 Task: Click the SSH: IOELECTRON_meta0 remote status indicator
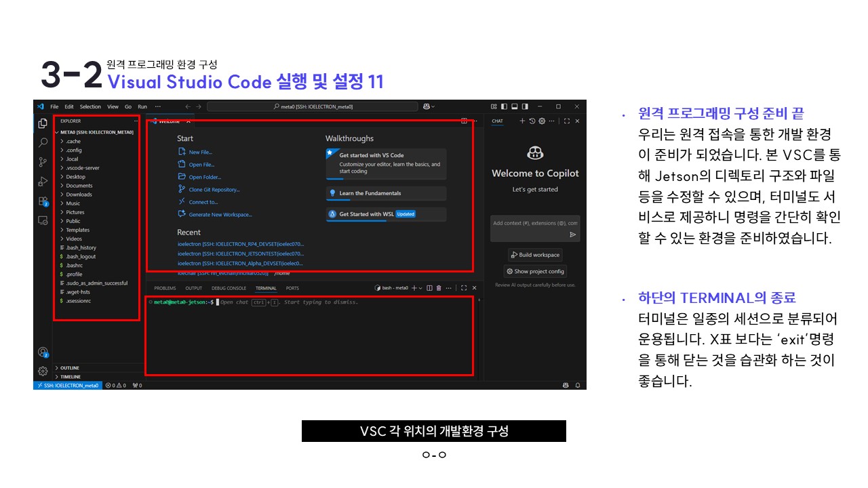[68, 385]
